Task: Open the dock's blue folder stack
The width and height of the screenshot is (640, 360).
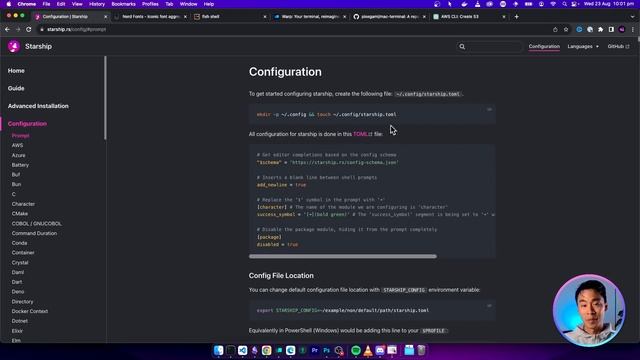Action: 409,350
